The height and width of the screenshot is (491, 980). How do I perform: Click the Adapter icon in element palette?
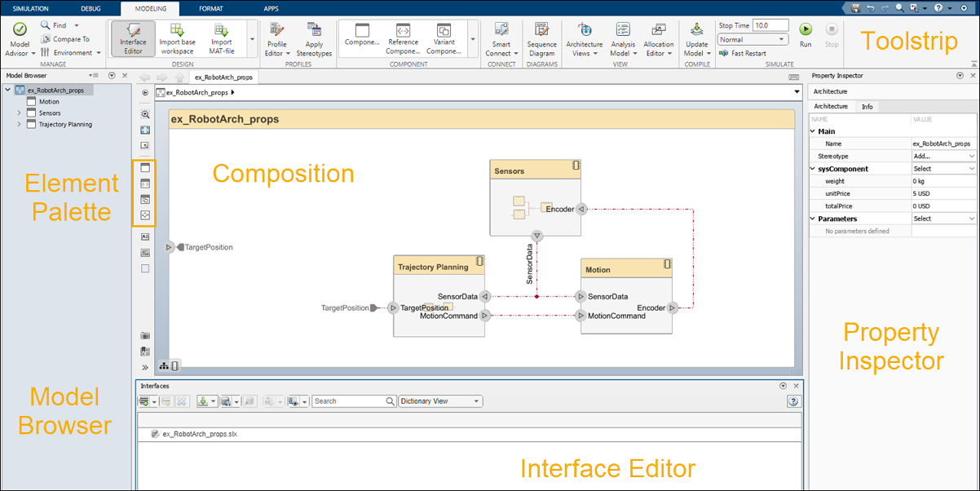(145, 215)
